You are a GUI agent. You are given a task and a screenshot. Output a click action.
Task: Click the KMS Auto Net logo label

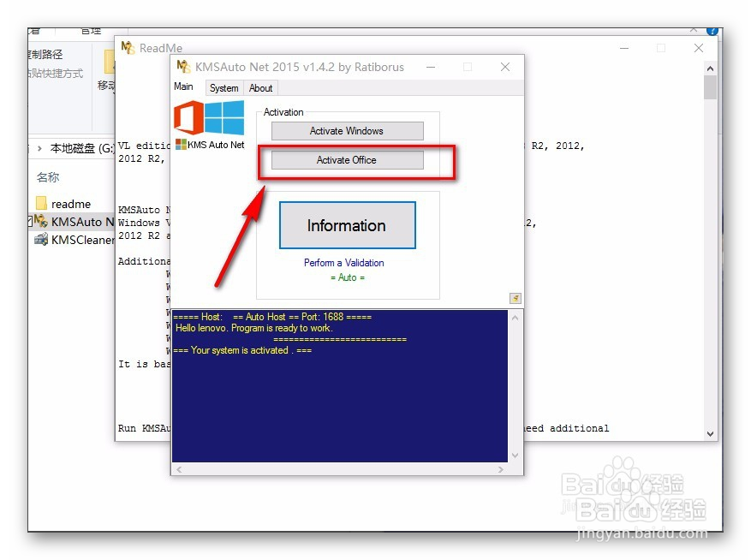(x=211, y=144)
